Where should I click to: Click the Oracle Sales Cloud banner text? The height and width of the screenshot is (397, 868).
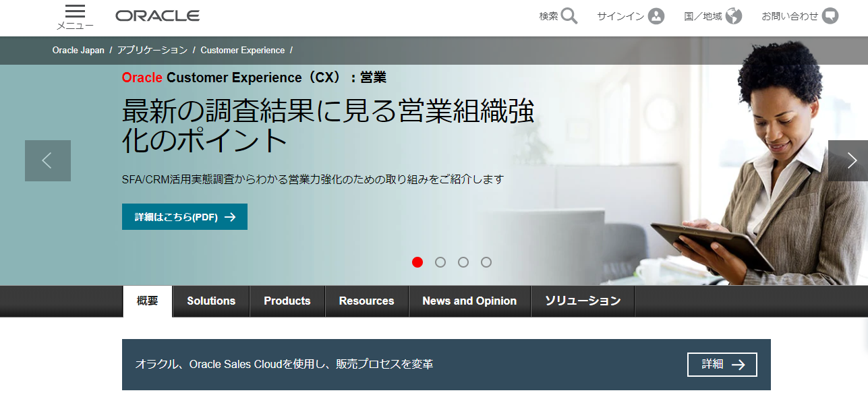coord(284,365)
